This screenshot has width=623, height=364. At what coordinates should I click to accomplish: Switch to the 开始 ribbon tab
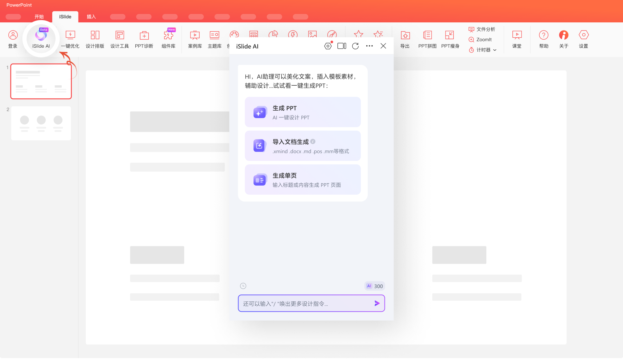tap(39, 17)
